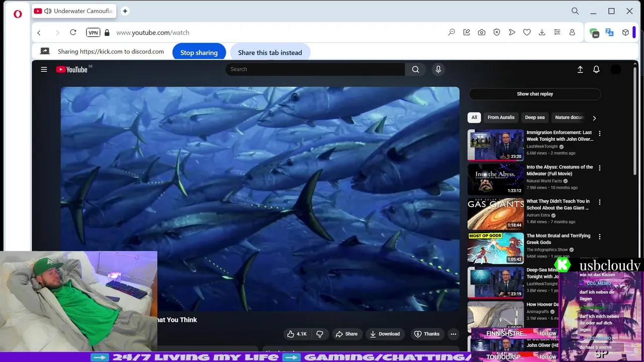Open a new tab with the plus button
Image resolution: width=644 pixels, height=362 pixels.
pos(125,11)
